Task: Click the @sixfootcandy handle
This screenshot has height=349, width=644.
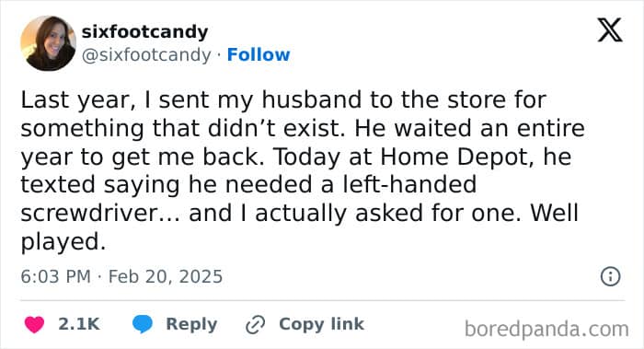Action: 146,54
